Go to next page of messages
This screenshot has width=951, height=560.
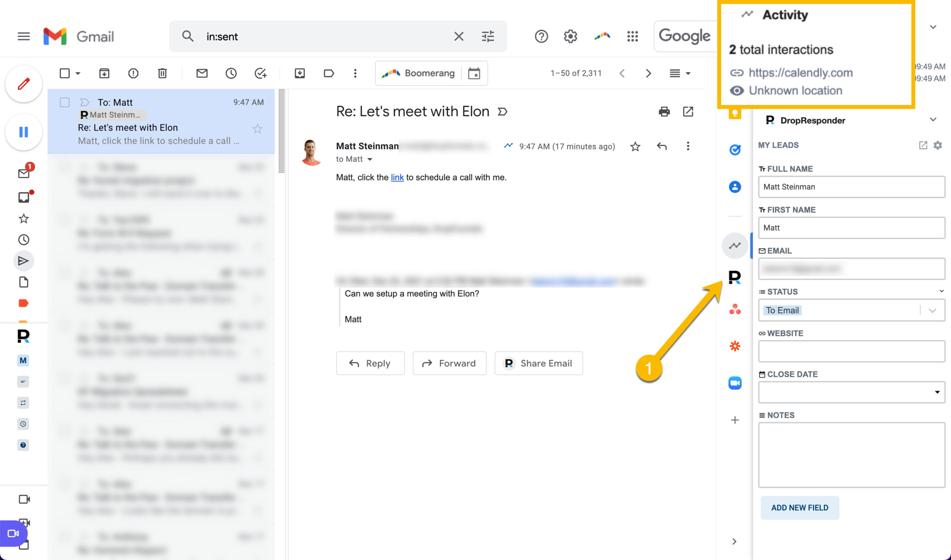coord(648,73)
